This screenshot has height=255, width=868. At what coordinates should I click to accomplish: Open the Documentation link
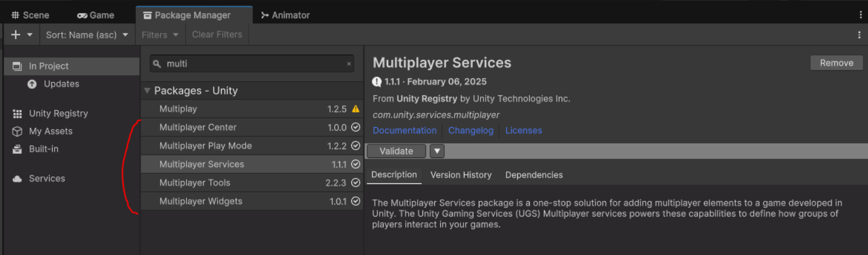pos(405,130)
